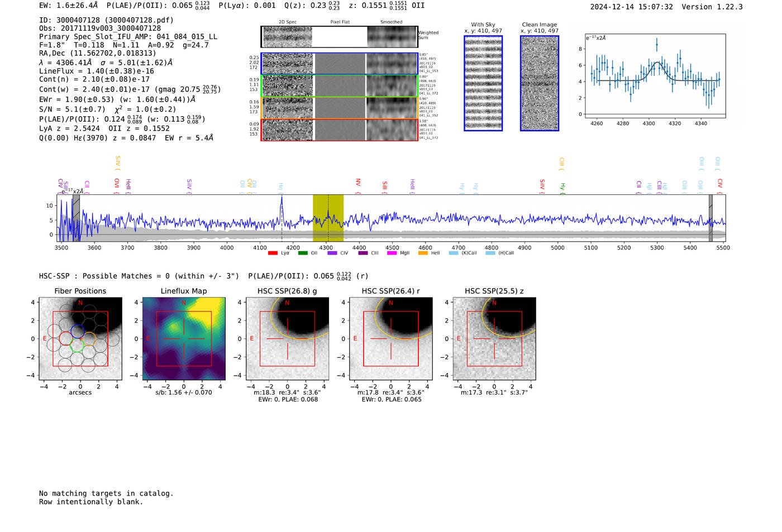Click the red Lyα legend swatch
The image size is (782, 532).
coord(273,253)
